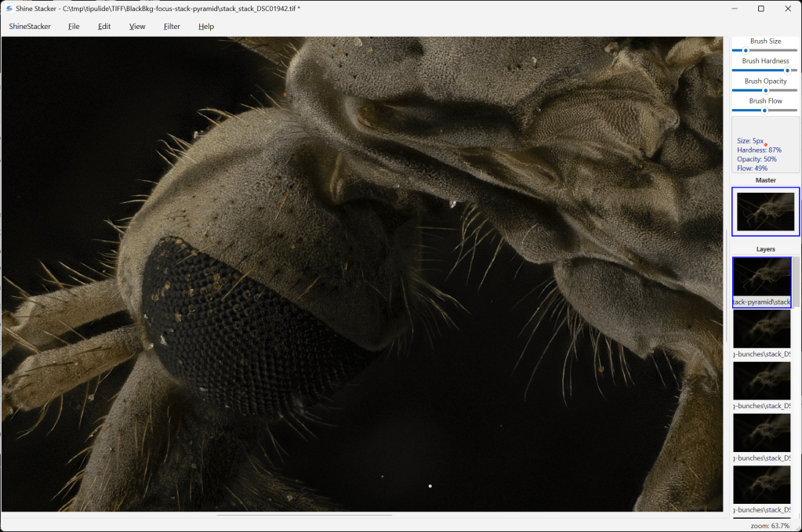Screen dimensions: 802x532
Task: Click the brush preview box showing size stats
Action: pyautogui.click(x=765, y=145)
